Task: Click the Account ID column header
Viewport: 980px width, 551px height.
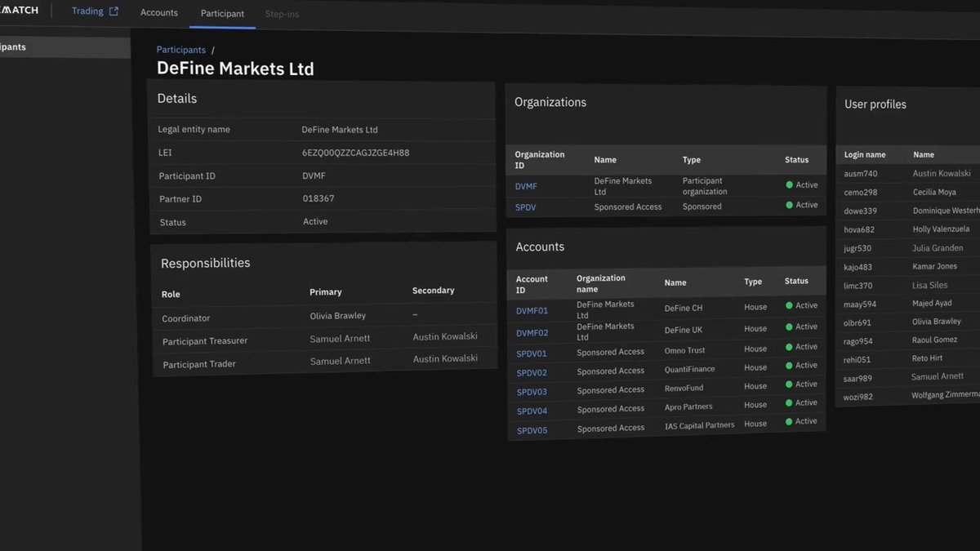Action: (x=532, y=284)
